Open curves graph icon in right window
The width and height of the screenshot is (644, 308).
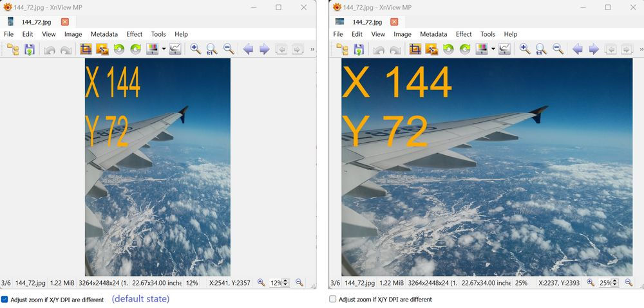(504, 50)
